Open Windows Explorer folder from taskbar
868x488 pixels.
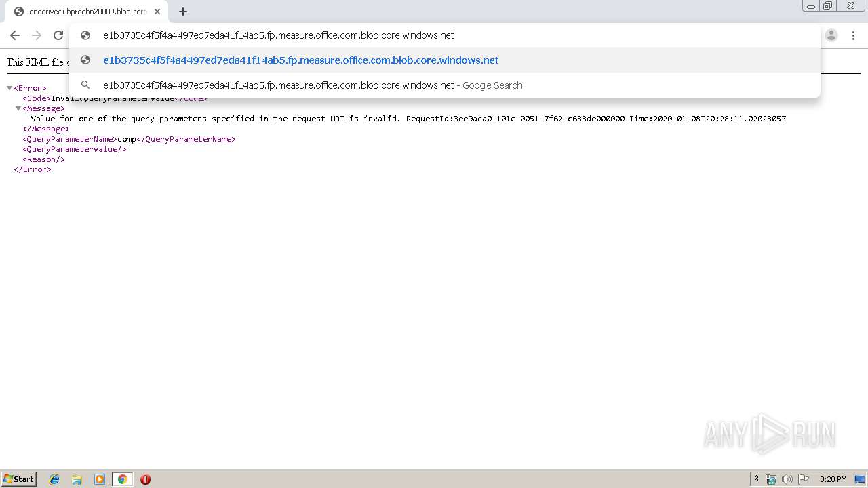pyautogui.click(x=77, y=479)
